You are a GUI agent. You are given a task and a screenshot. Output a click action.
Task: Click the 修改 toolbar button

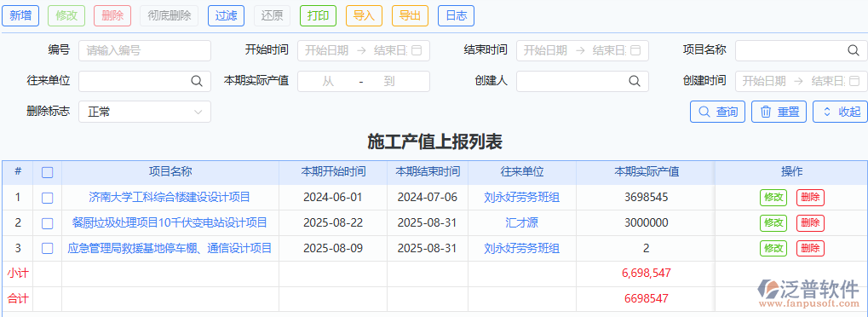tap(66, 15)
